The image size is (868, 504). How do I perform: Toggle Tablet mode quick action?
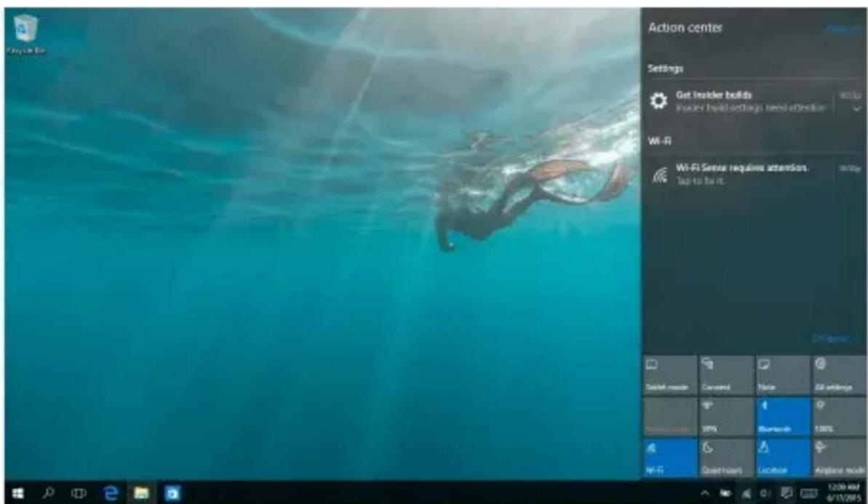click(x=669, y=375)
